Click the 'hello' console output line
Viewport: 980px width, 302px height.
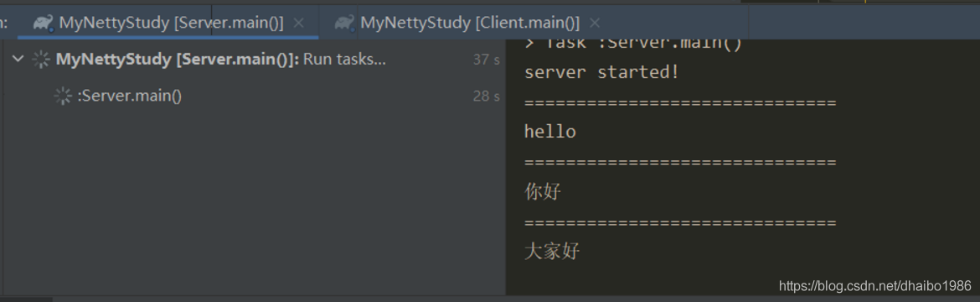550,132
